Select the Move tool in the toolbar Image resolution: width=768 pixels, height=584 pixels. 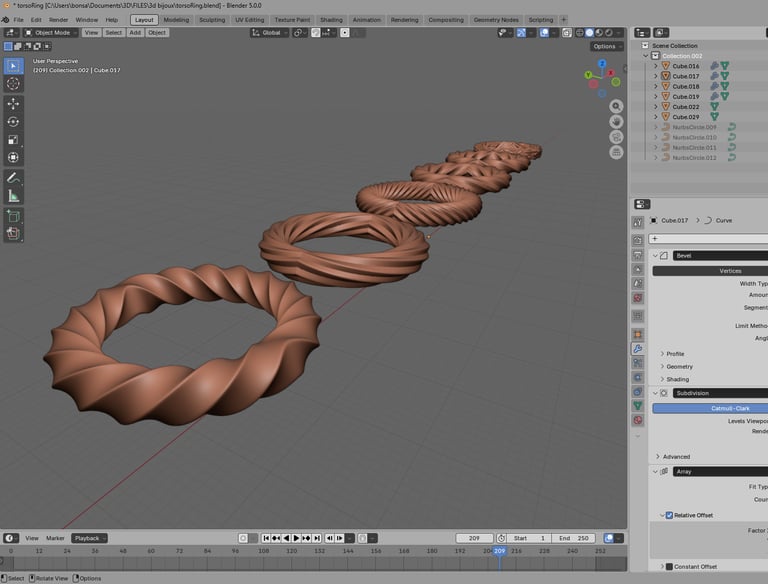14,103
